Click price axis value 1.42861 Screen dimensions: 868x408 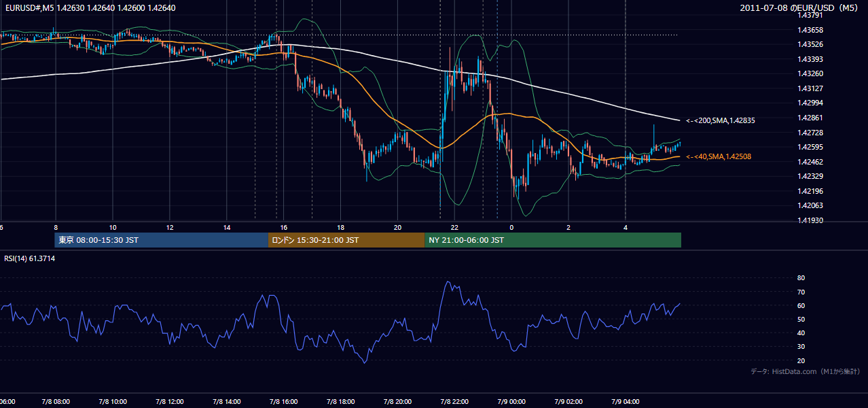coord(810,118)
